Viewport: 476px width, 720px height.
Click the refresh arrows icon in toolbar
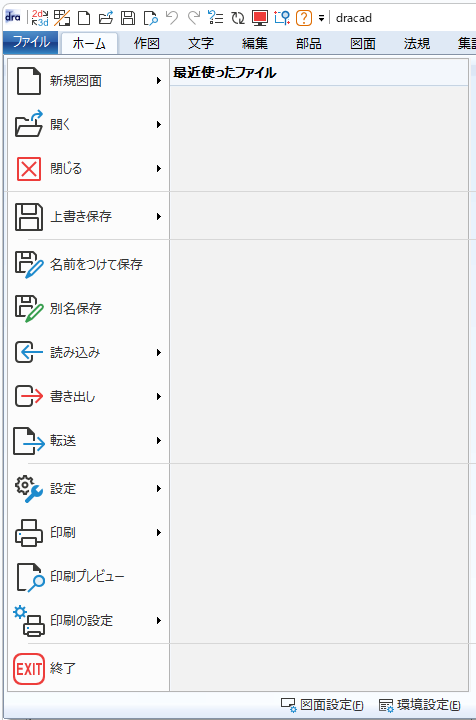click(238, 18)
